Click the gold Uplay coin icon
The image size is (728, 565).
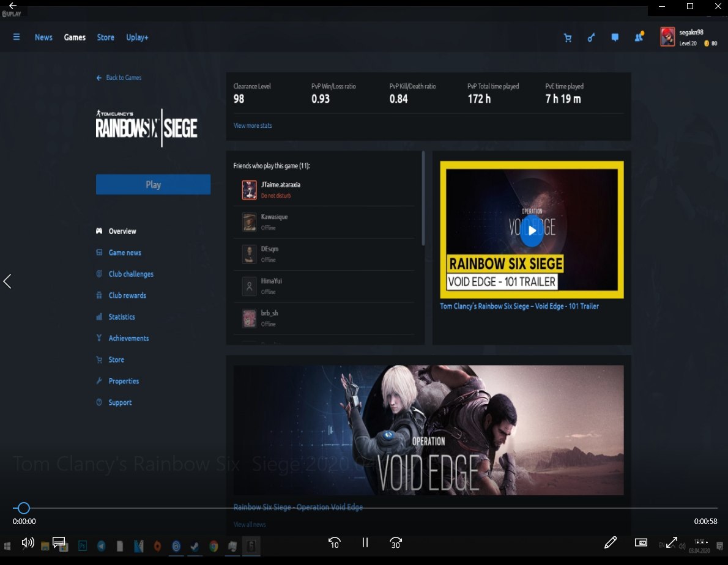point(706,43)
